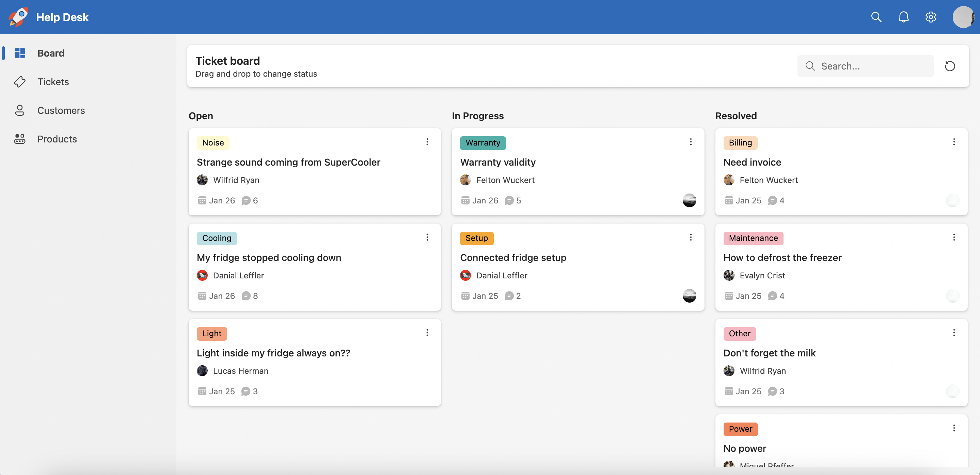This screenshot has width=980, height=475.
Task: Click the Tickets tag icon
Action: tap(20, 81)
